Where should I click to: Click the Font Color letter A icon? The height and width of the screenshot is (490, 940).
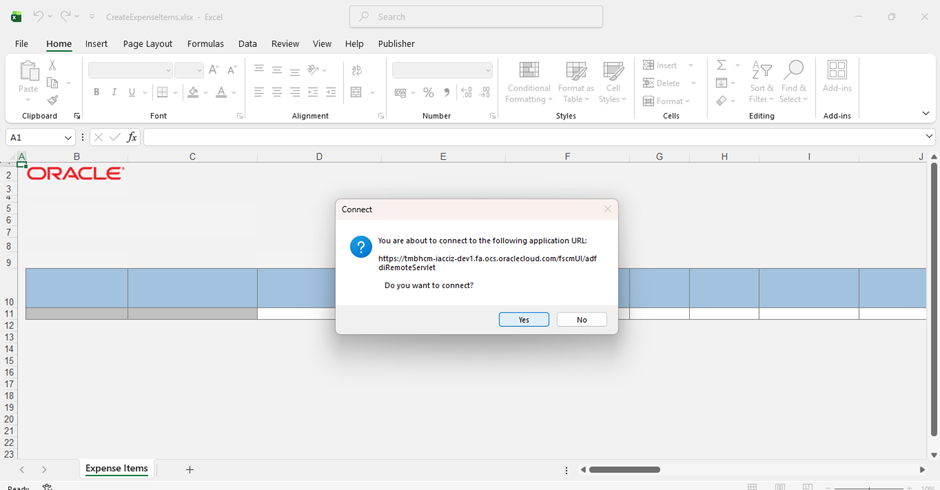pyautogui.click(x=221, y=92)
